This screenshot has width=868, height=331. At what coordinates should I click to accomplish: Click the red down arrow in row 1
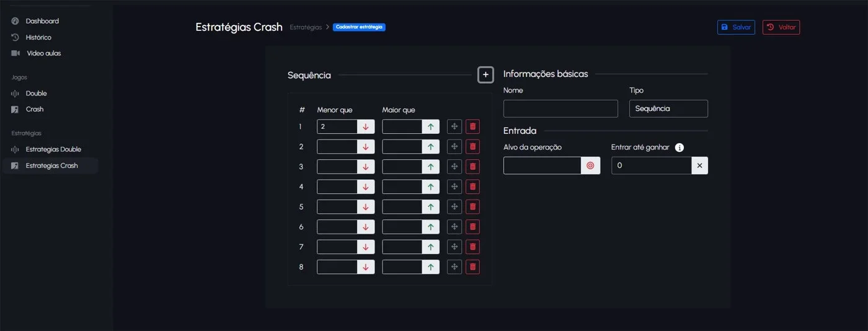point(366,126)
